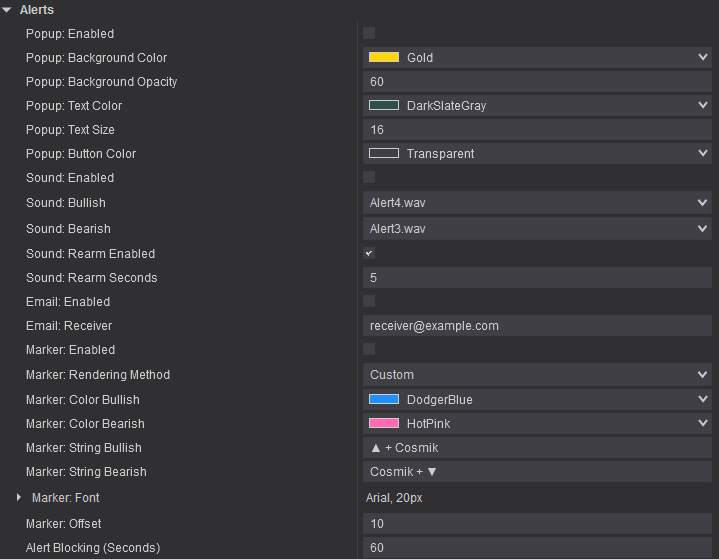Click the Email Receiver address field
The width and height of the screenshot is (719, 559).
coord(537,326)
